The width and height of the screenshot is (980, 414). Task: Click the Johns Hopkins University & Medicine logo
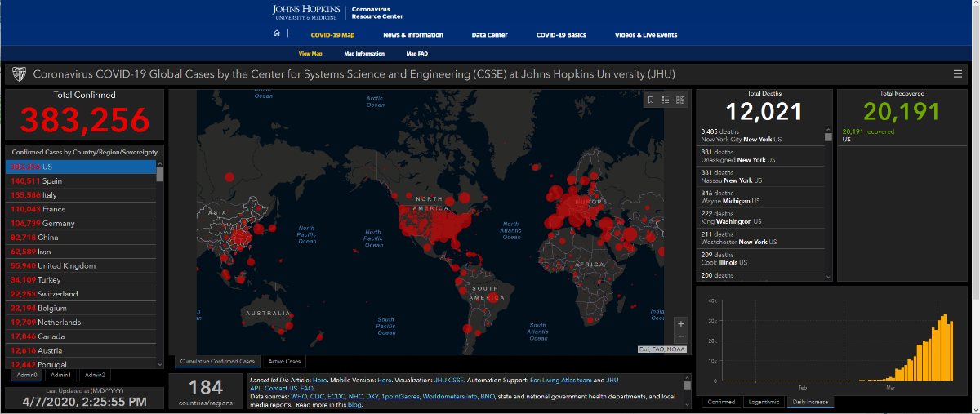307,11
